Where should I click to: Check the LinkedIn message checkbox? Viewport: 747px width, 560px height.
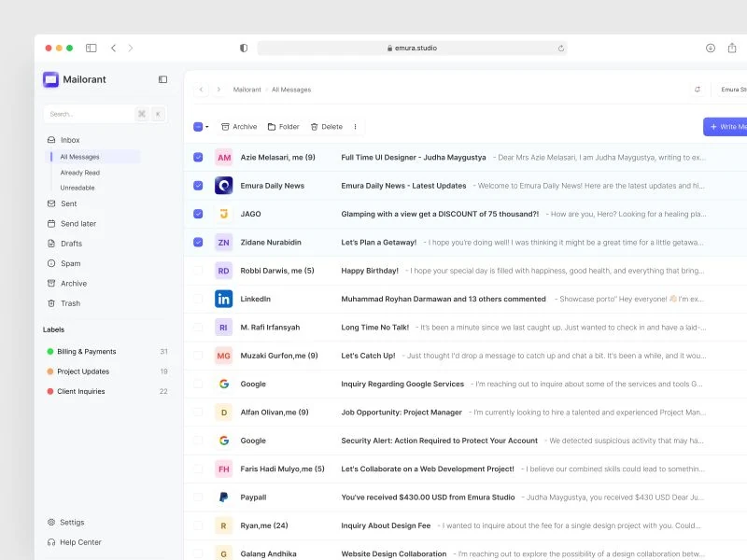tap(198, 299)
